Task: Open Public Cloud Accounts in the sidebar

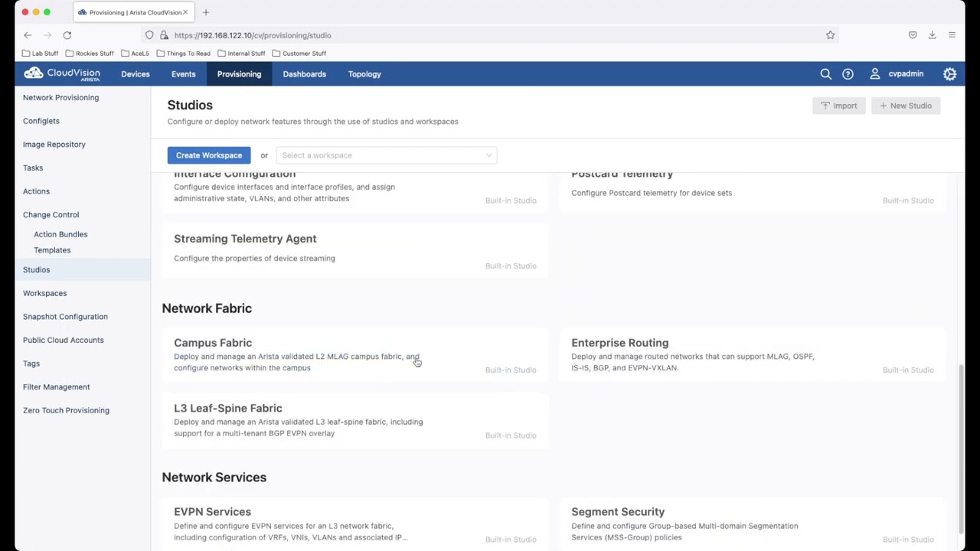Action: [x=64, y=340]
